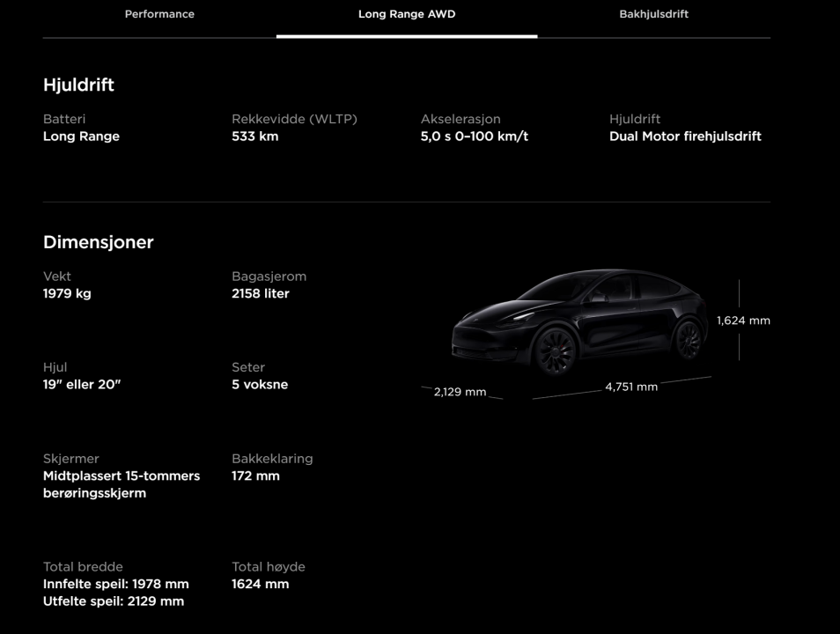Switch to the Performance tab

[159, 15]
